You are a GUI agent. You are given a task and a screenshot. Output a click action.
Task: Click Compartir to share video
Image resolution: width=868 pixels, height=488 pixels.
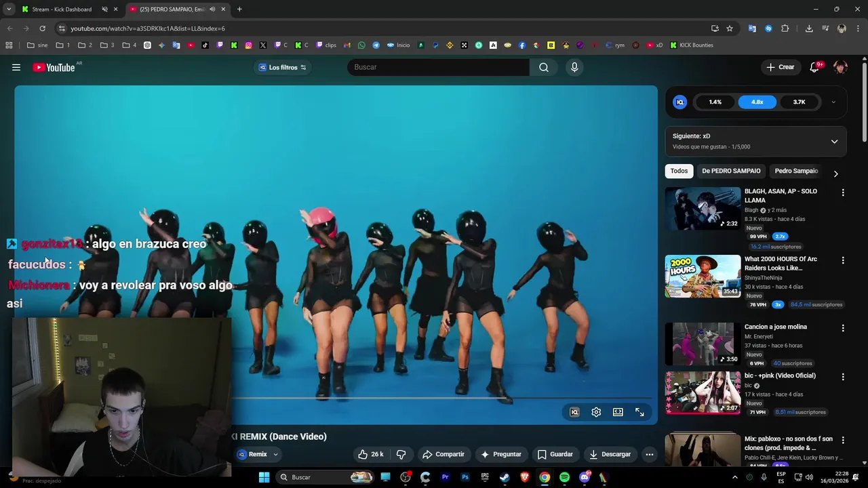443,454
